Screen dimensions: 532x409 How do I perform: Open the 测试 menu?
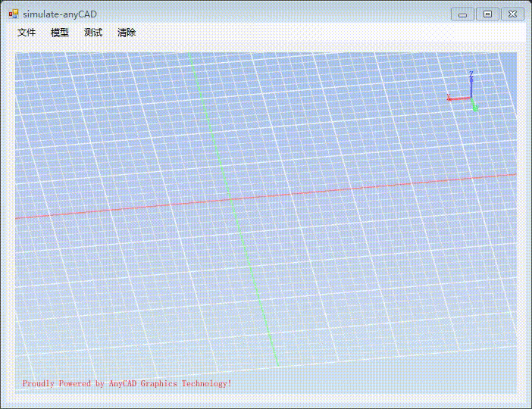pos(93,33)
